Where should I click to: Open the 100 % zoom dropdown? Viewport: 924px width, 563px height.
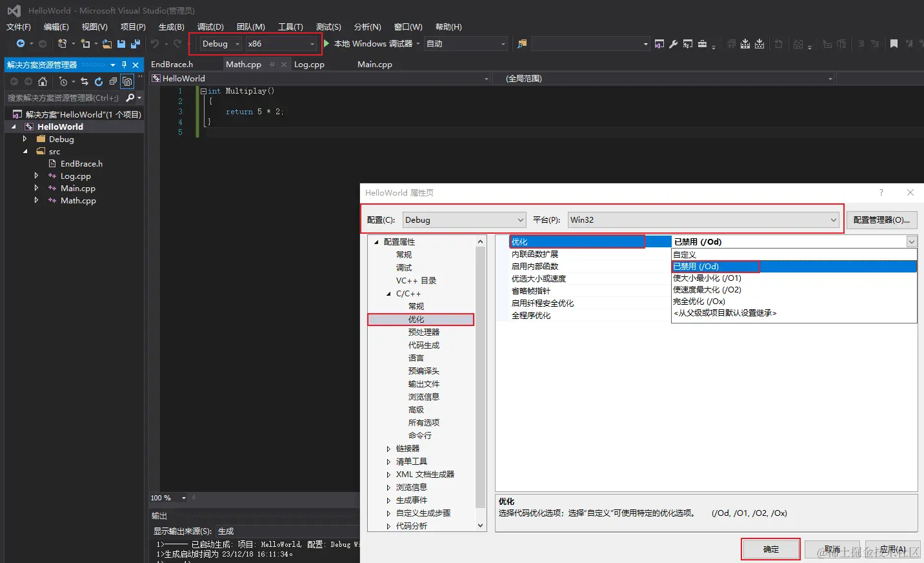coord(184,498)
